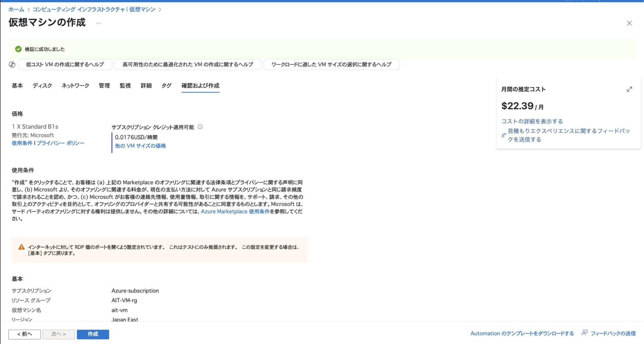Click the feedback person icon at bottom right
Viewport: 644px width, 344px height.
[x=584, y=333]
